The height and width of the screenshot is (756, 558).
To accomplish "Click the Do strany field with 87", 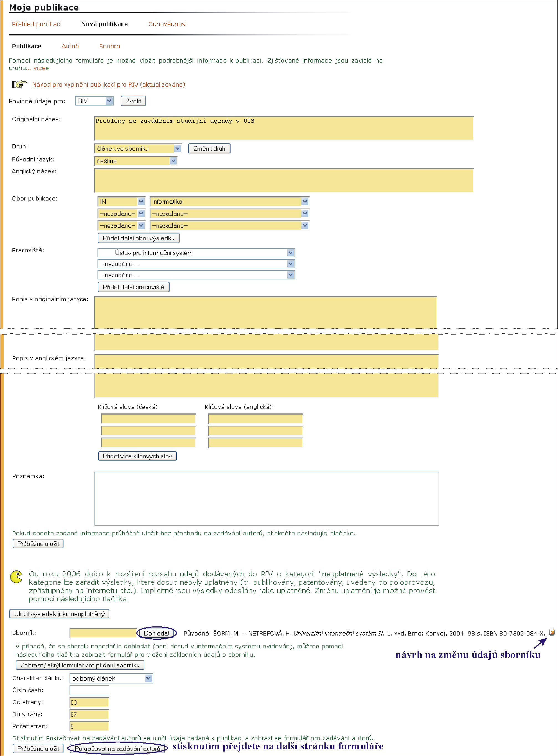I will (x=89, y=714).
